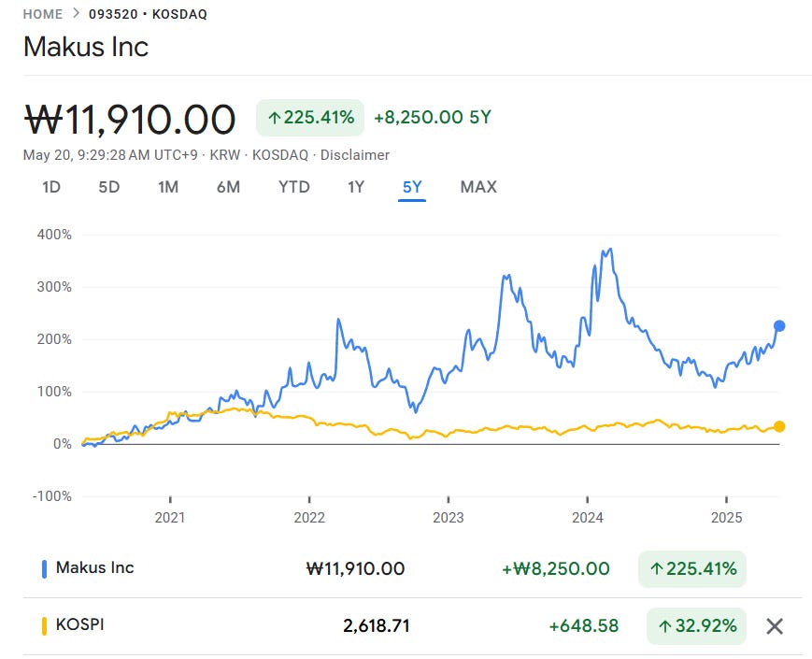Click the 2022 x-axis label
The width and height of the screenshot is (812, 659).
click(x=309, y=518)
